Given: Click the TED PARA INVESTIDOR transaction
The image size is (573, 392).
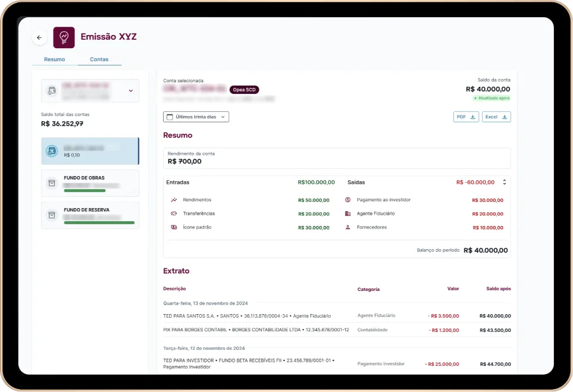Looking at the screenshot, I should point(337,364).
